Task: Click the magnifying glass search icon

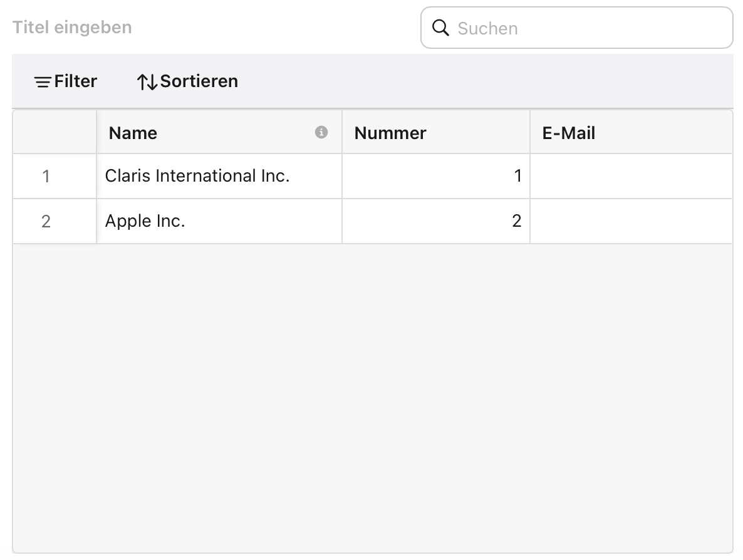Action: (x=441, y=28)
